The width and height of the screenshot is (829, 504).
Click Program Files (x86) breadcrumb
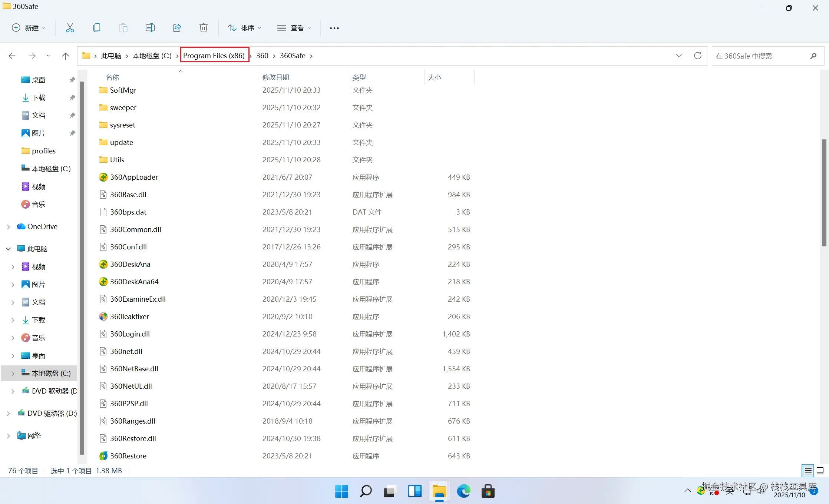click(x=214, y=56)
